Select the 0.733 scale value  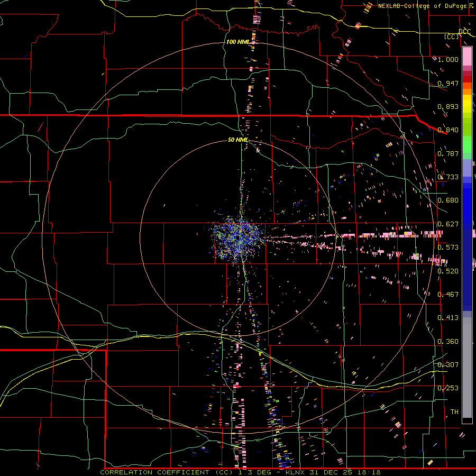[448, 177]
